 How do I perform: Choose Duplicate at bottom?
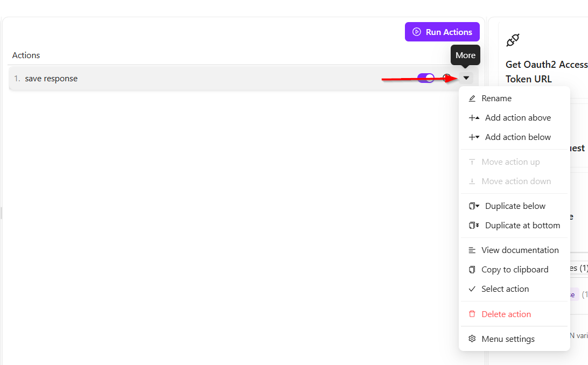[x=522, y=226]
